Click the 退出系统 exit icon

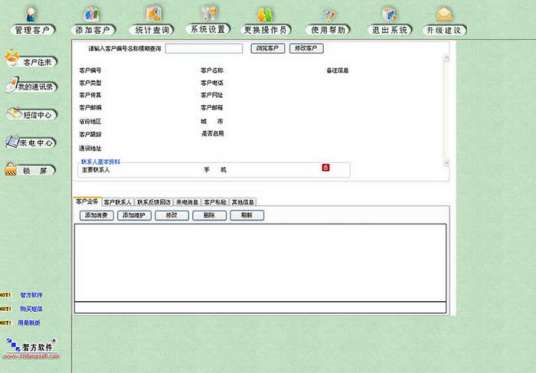[x=390, y=21]
